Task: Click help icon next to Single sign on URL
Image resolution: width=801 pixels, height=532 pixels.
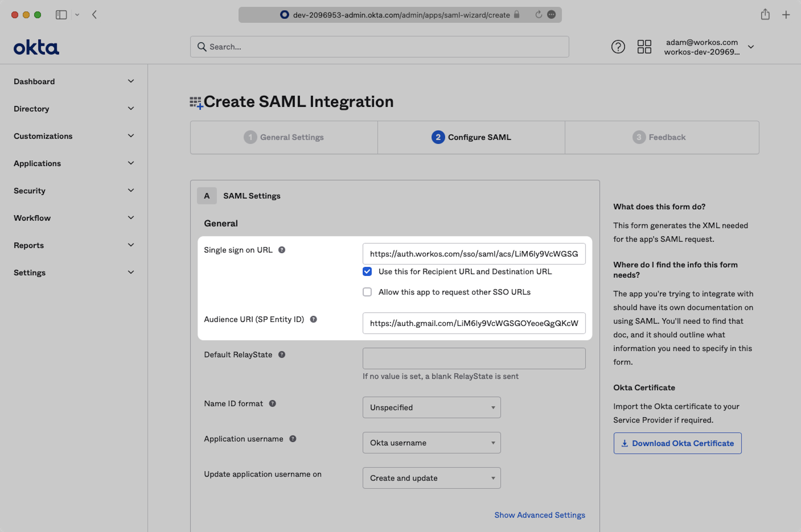Action: (282, 250)
